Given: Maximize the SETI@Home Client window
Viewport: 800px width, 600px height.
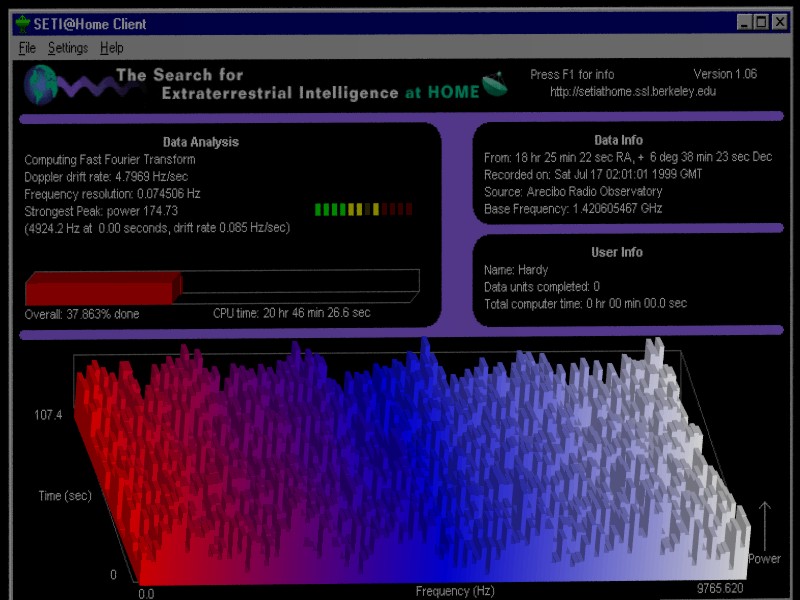Looking at the screenshot, I should coord(762,22).
